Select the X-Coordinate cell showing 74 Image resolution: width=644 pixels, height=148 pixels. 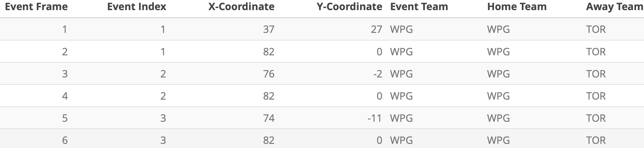click(x=268, y=118)
